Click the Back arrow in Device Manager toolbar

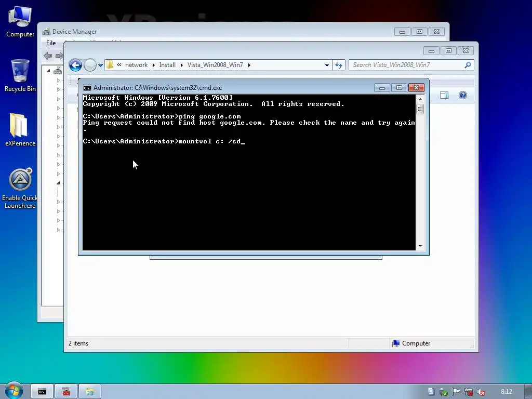[x=48, y=56]
